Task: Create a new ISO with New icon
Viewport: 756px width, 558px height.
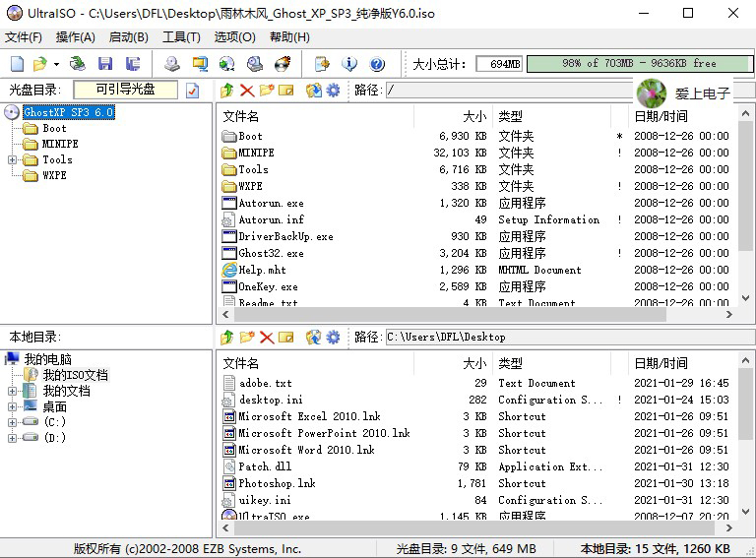Action: pos(18,64)
